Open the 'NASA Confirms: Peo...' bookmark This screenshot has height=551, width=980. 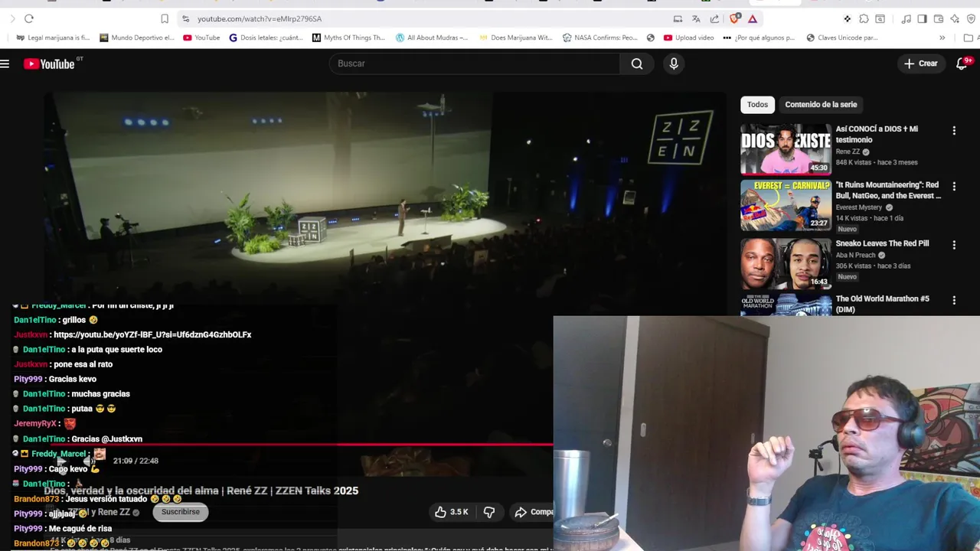pos(599,37)
